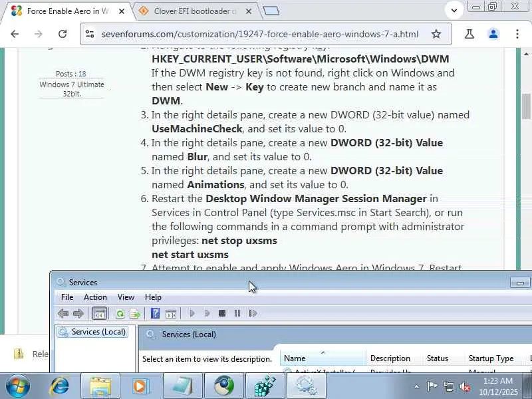Sort services by Status column

[x=444, y=358]
